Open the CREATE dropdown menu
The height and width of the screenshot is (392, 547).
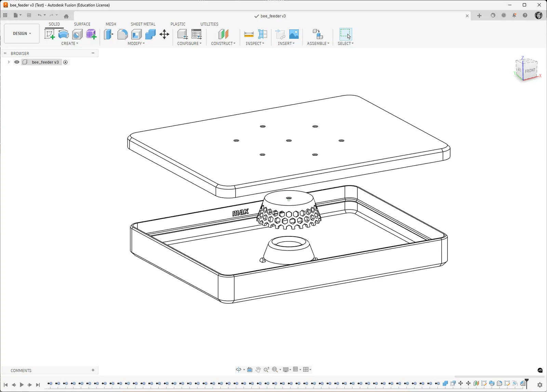70,43
